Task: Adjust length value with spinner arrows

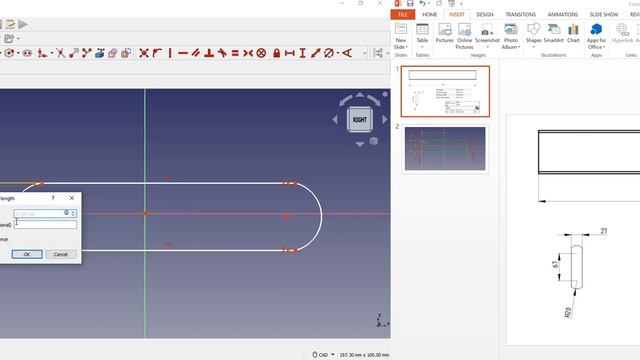Action: click(x=73, y=213)
